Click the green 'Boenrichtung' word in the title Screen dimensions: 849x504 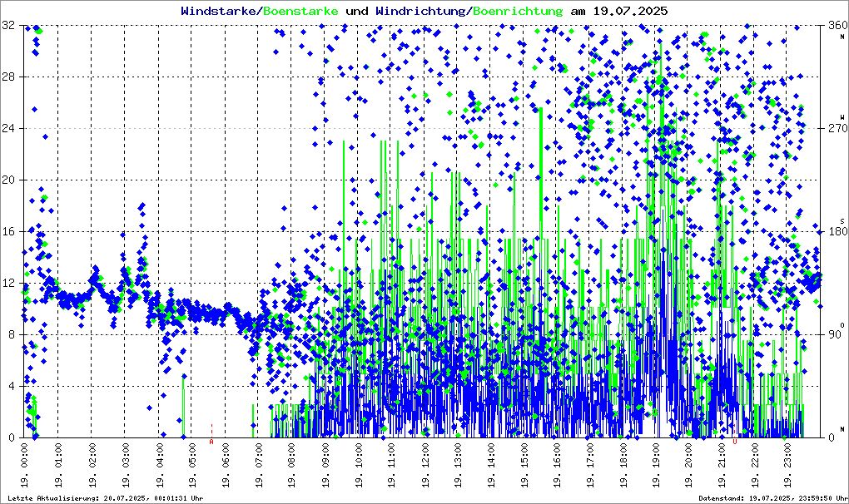point(519,11)
